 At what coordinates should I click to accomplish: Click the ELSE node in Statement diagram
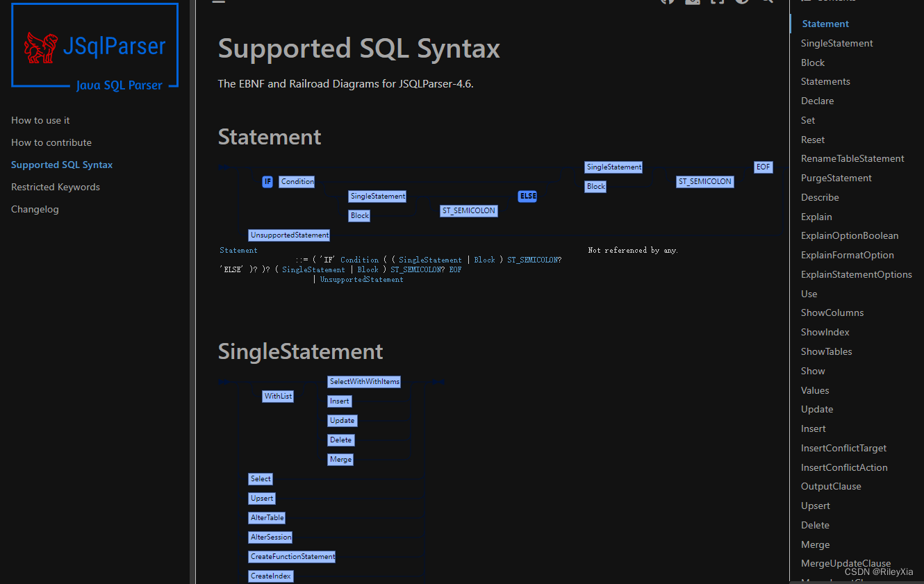[x=528, y=197]
